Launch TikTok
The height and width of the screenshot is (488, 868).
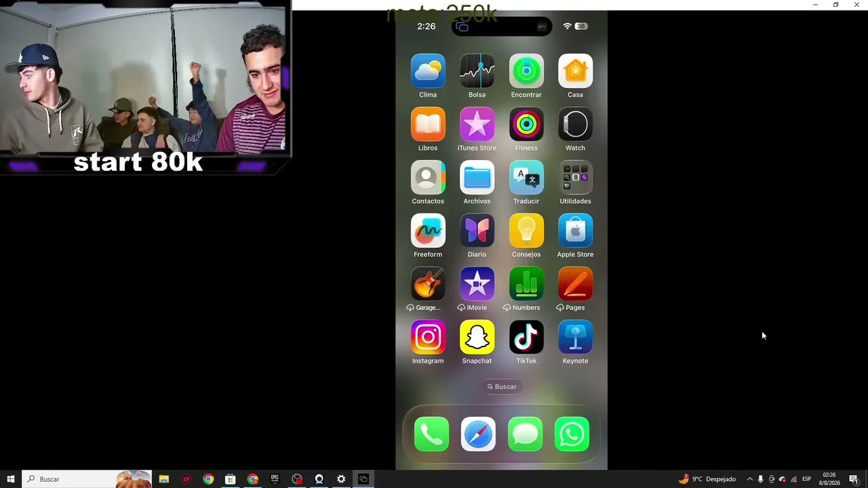pos(526,338)
